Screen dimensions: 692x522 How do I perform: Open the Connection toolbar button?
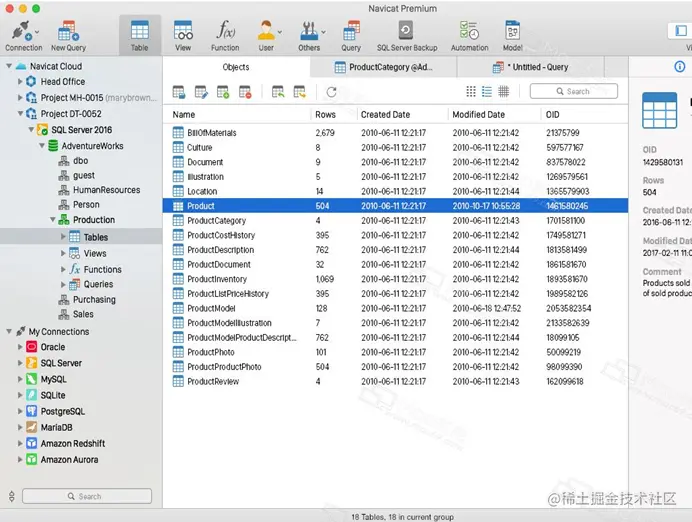pyautogui.click(x=23, y=36)
